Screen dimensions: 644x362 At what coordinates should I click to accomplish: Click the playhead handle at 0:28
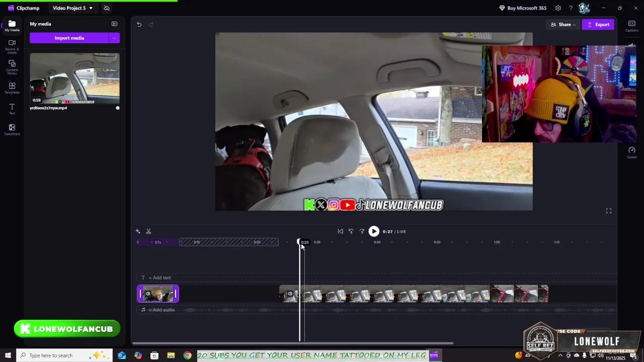(x=299, y=242)
